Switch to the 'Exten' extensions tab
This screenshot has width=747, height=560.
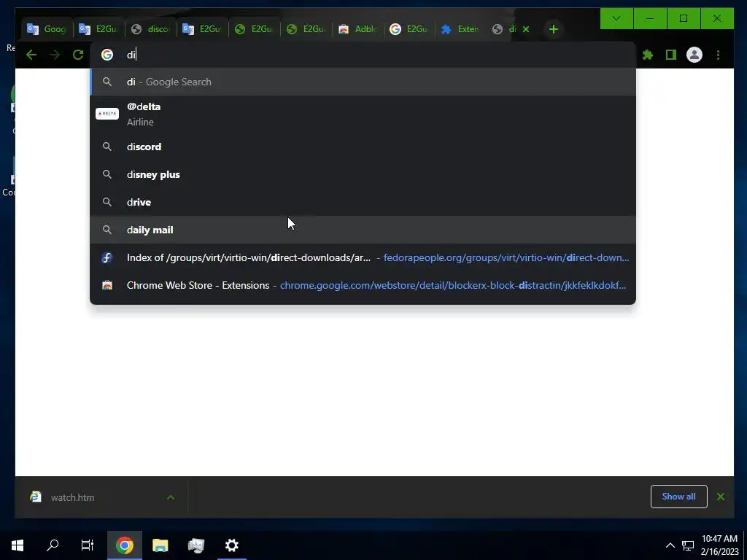pyautogui.click(x=460, y=29)
